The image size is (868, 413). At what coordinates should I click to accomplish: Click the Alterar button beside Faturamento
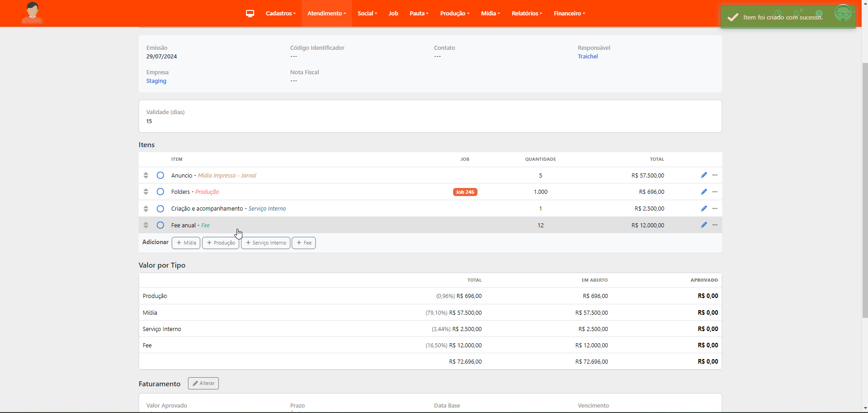coord(203,384)
